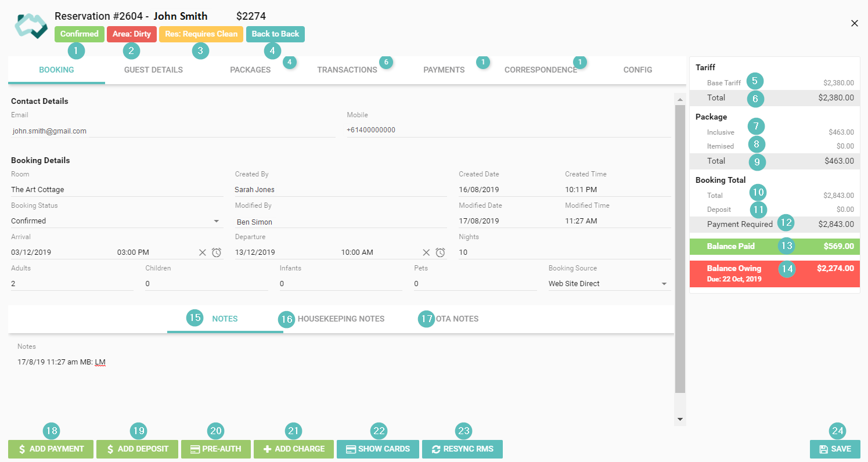The width and height of the screenshot is (868, 462).
Task: Open the Booking Status dropdown
Action: click(116, 221)
